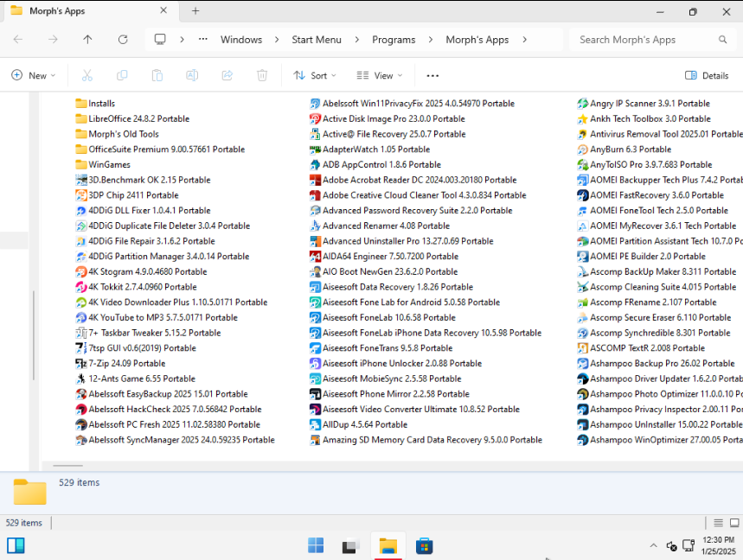Select the 7-Zip 24.09 Portable shortcut icon
The height and width of the screenshot is (560, 743).
81,364
